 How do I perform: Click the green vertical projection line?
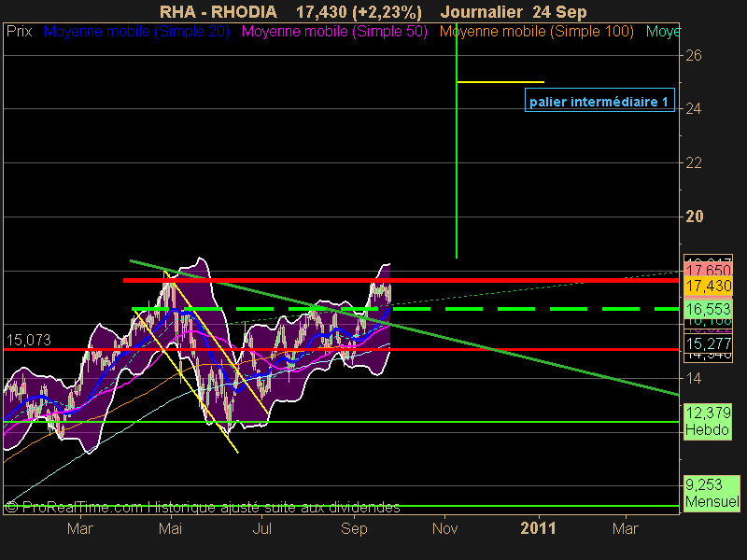click(457, 141)
